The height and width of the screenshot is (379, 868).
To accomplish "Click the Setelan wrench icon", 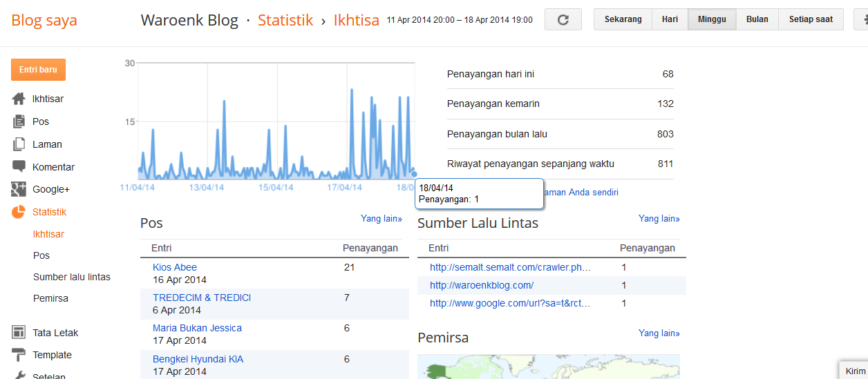I will point(19,376).
